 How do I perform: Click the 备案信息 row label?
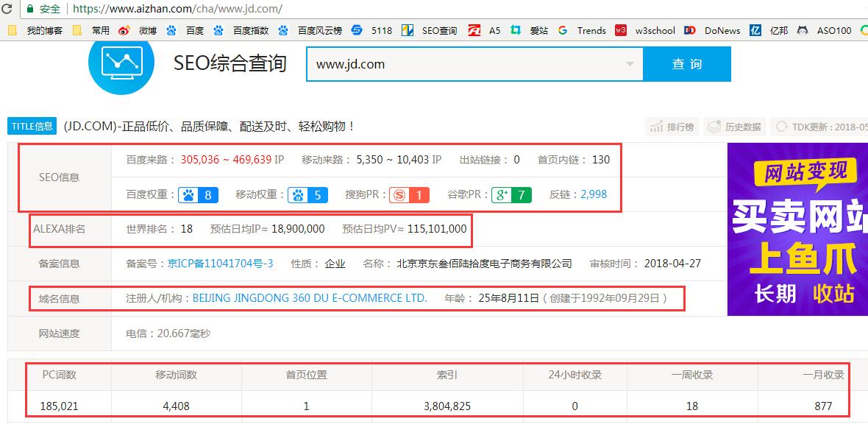tap(60, 264)
